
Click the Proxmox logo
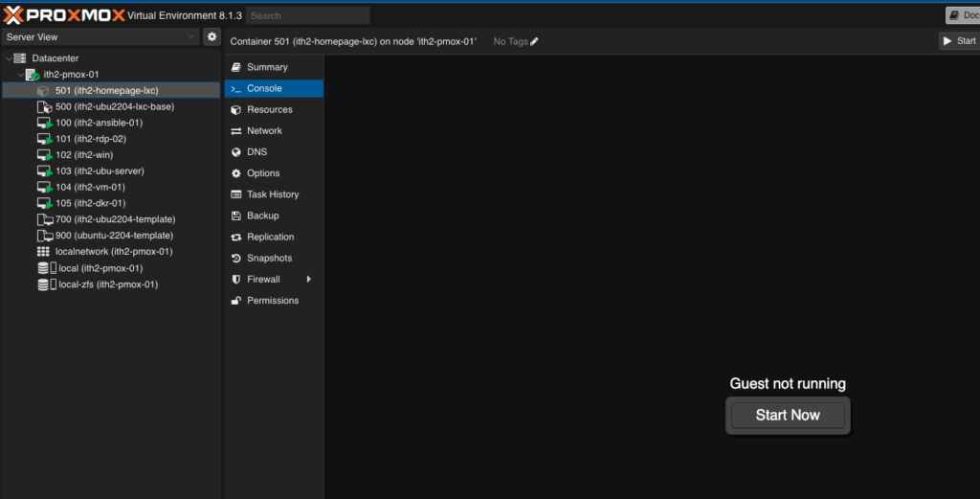(64, 15)
